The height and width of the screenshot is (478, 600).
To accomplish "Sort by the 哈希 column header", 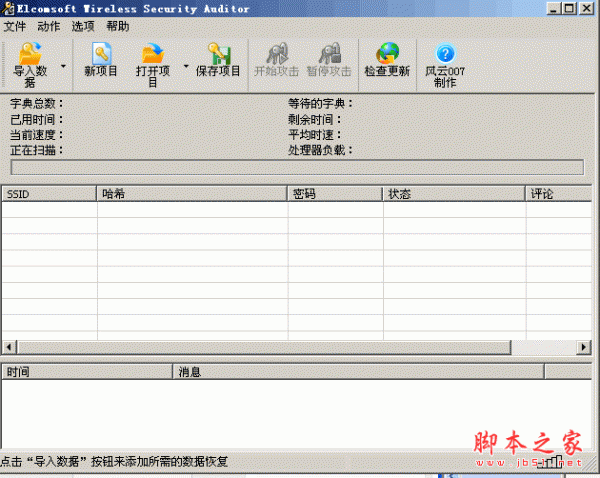I will (192, 194).
